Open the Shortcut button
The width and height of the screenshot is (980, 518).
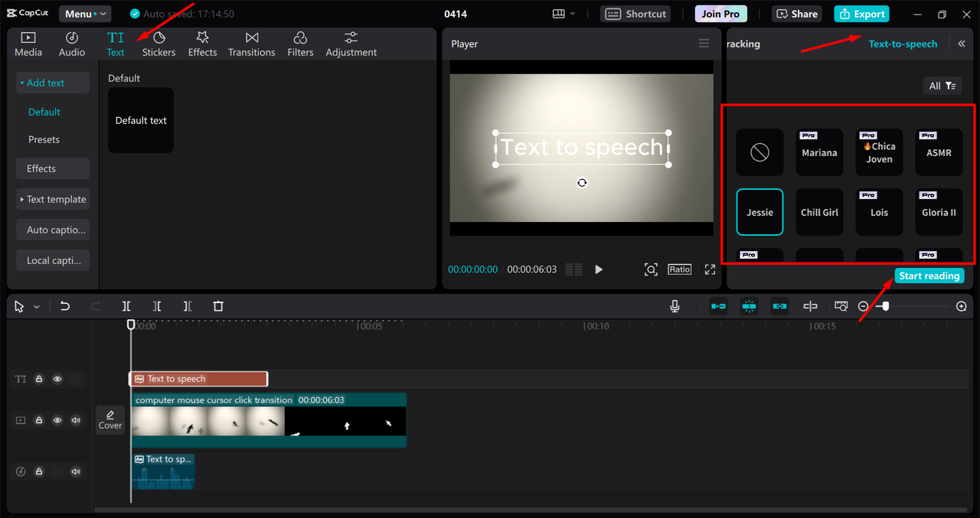coord(635,14)
